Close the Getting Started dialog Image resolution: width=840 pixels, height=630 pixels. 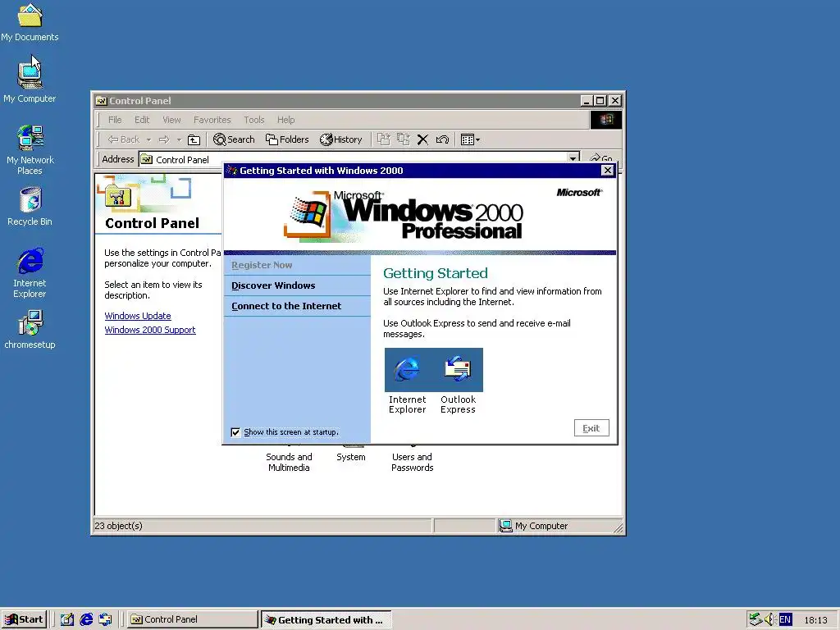pos(608,171)
